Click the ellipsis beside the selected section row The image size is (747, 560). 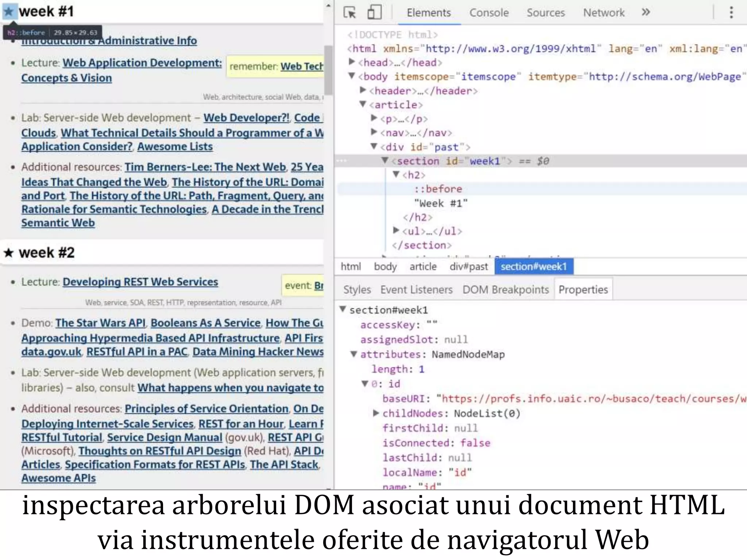point(342,161)
